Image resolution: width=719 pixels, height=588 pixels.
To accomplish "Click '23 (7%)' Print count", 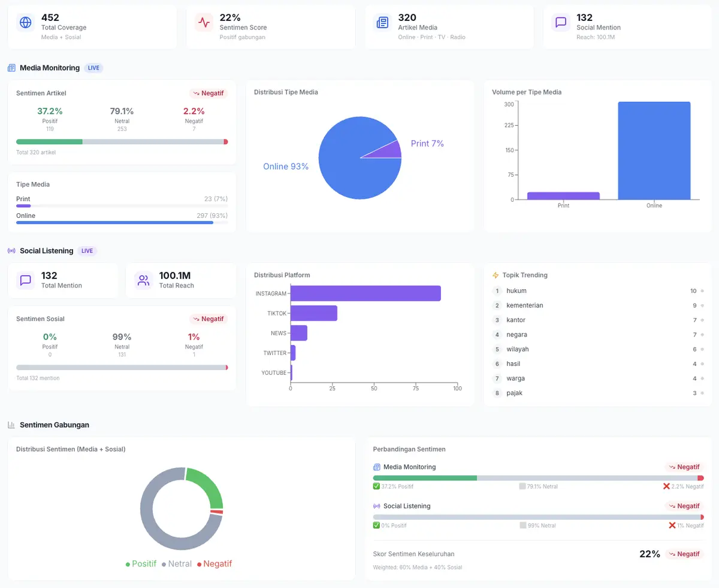I will coord(216,199).
